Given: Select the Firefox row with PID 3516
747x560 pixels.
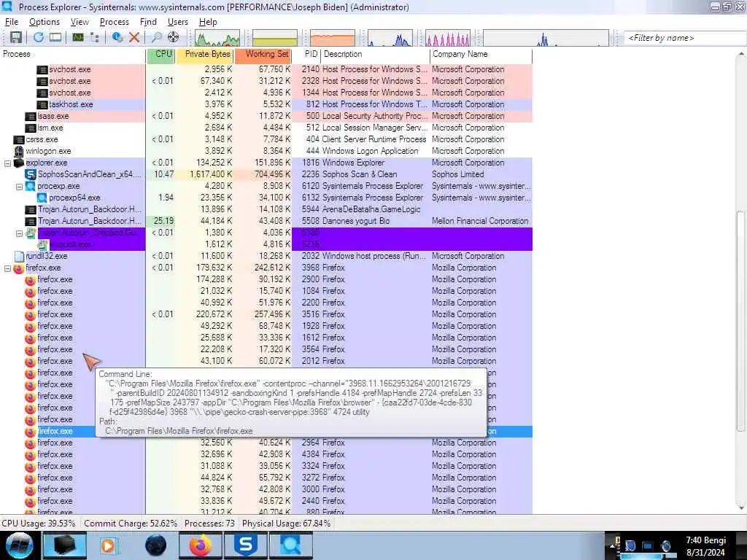Looking at the screenshot, I should (x=266, y=314).
